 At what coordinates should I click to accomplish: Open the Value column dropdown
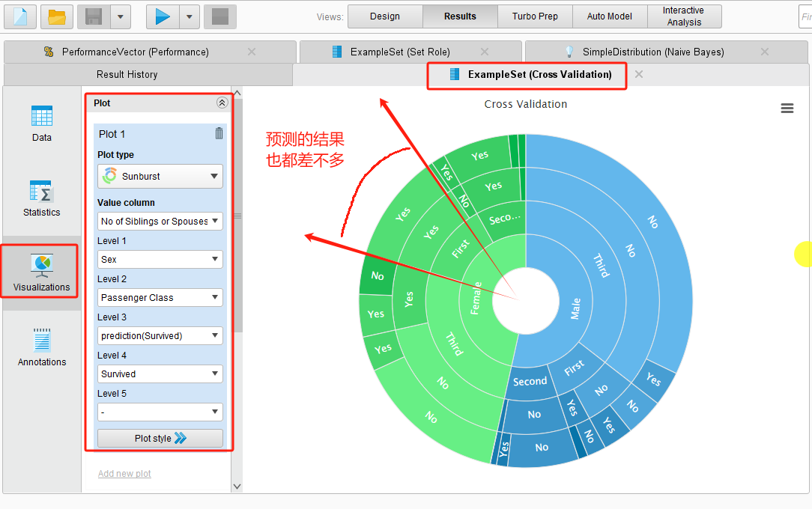pyautogui.click(x=160, y=221)
